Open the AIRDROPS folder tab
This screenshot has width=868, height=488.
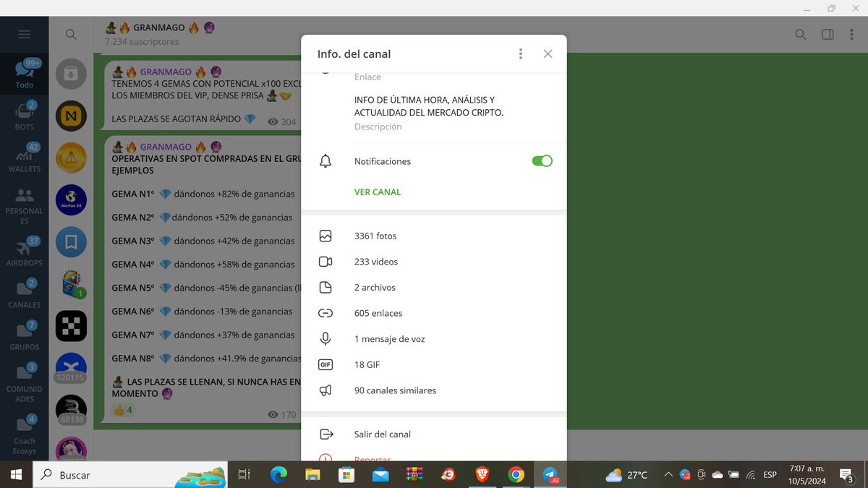[x=24, y=252]
